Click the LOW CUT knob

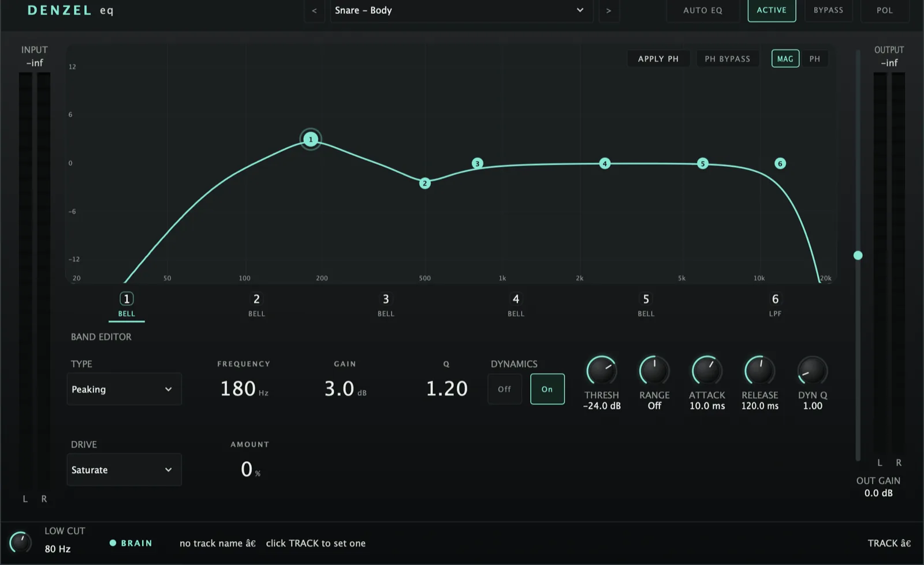[21, 542]
